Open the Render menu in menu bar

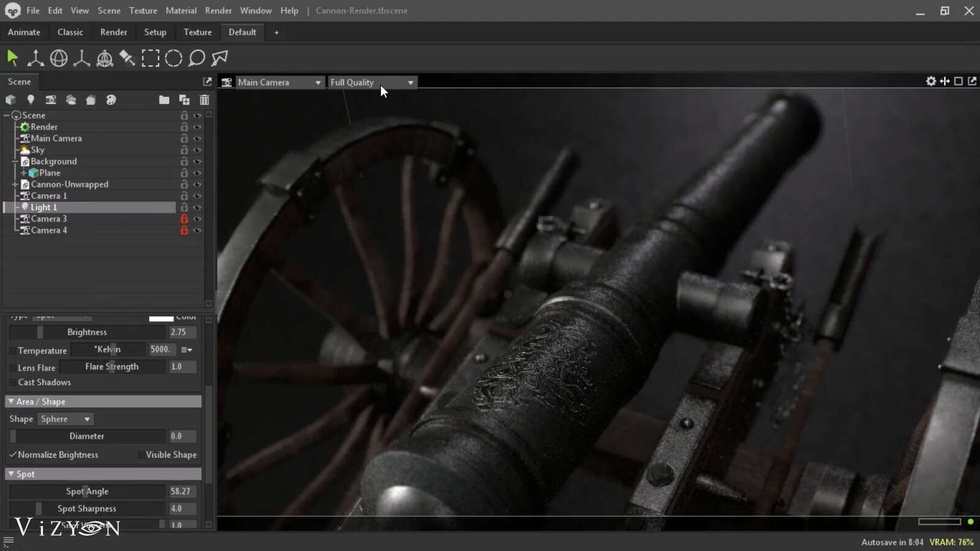point(218,10)
